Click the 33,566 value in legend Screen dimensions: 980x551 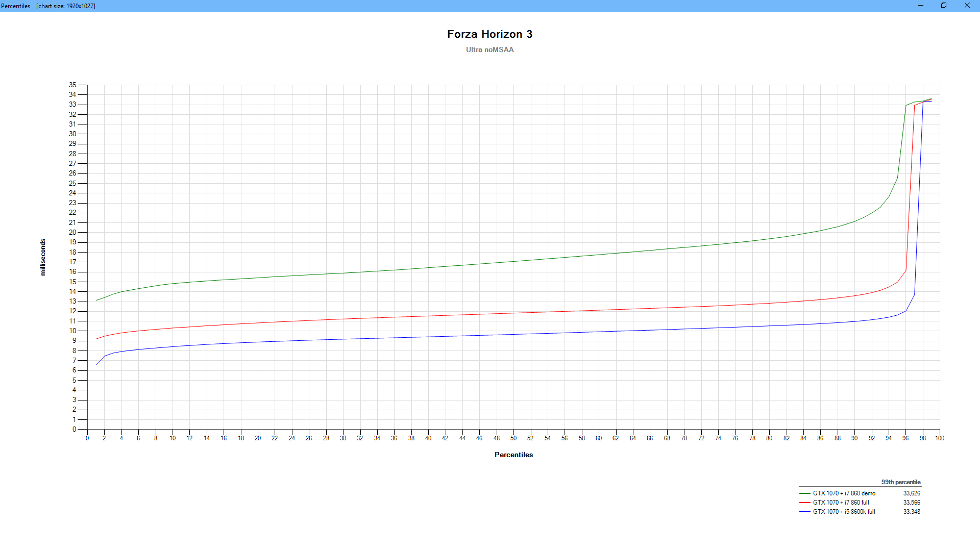(912, 503)
